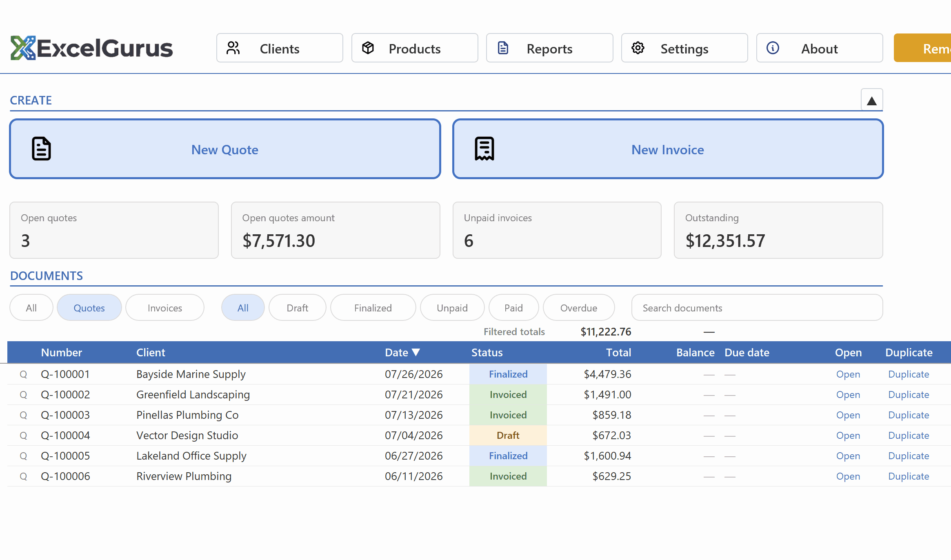Click the 06/11/2026 date cell
Screen dimensions: 951x560
[x=414, y=476]
